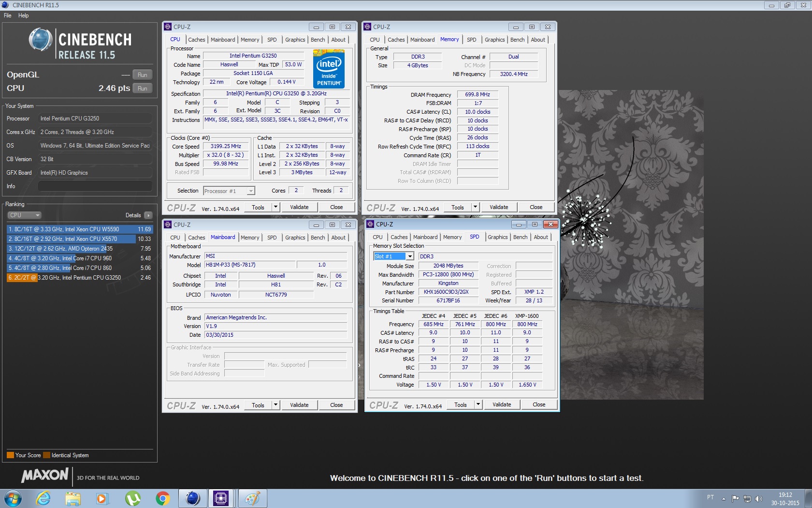Click Close in the Memory window
The width and height of the screenshot is (812, 508).
[x=536, y=207]
